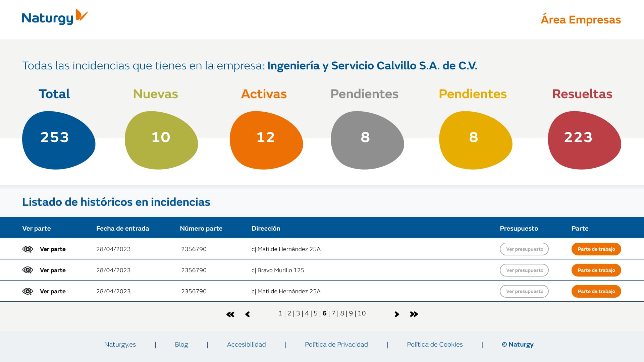Open Ver parte link for Bravo Murillo row
Screen dimensions: 644x362
point(53,270)
